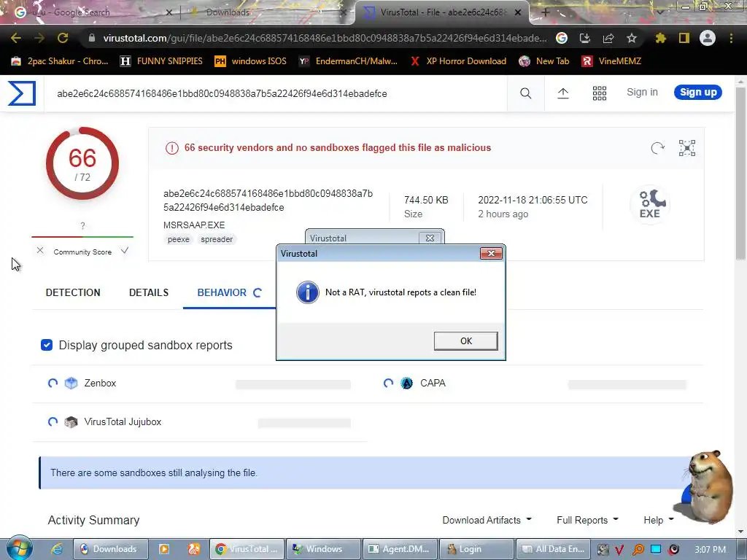Viewport: 747px width, 560px height.
Task: Open the new tab plus button
Action: click(546, 12)
